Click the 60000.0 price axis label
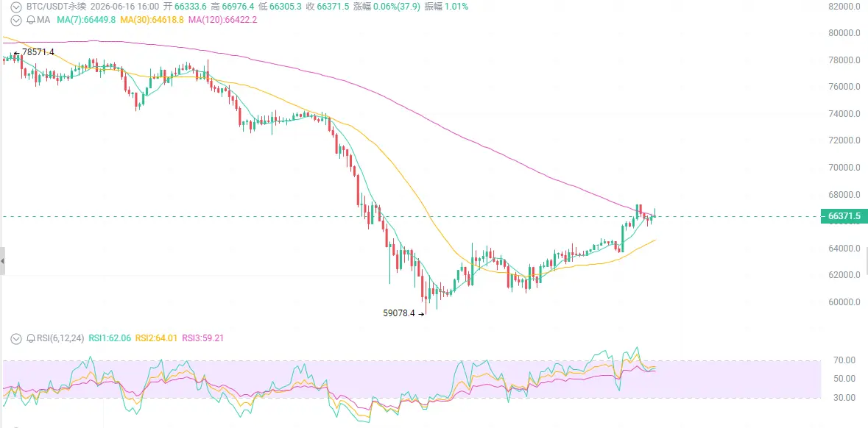Screen dimensions: 868x428 844,302
